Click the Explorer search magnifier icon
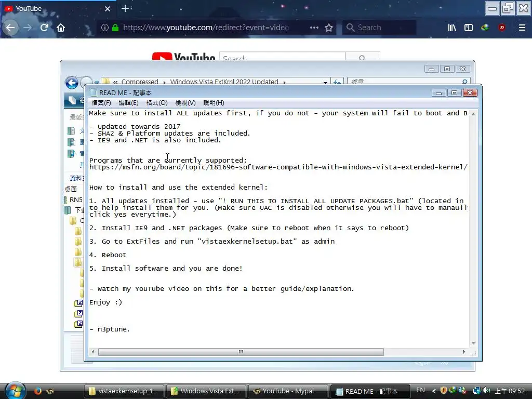Viewport: 532px width, 399px height. [x=465, y=82]
